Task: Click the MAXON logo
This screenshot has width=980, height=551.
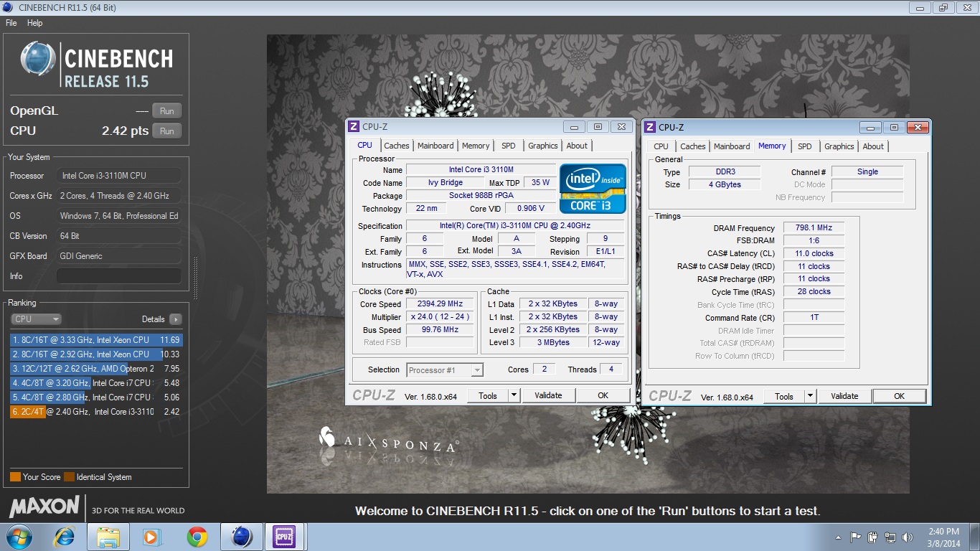Action: pyautogui.click(x=44, y=507)
